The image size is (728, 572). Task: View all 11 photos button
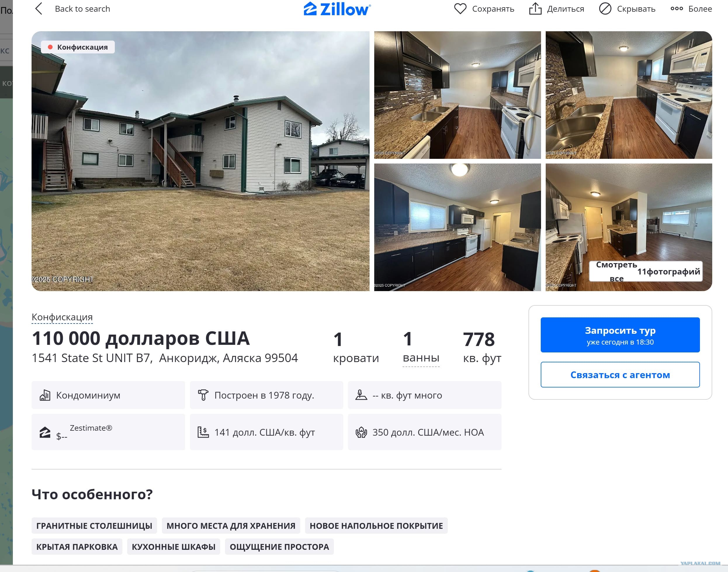[646, 271]
